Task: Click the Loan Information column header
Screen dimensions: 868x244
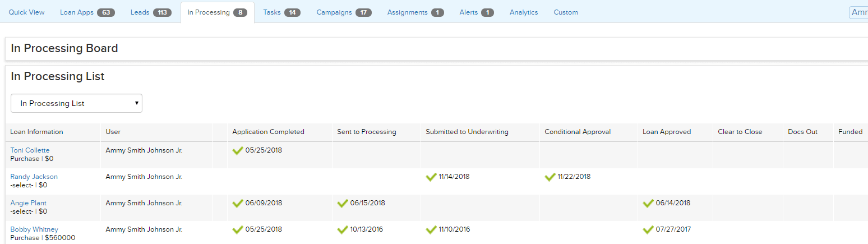Action: [x=36, y=132]
